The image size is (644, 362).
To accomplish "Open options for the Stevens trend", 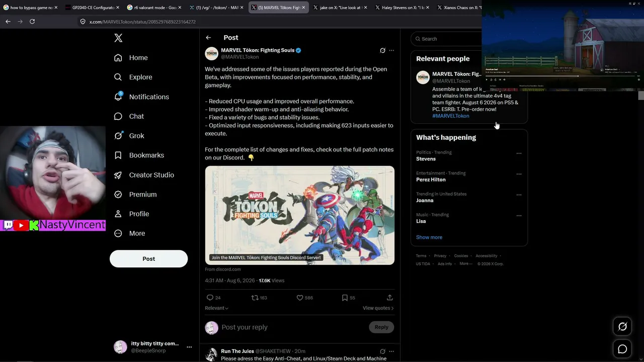I will pos(519,153).
